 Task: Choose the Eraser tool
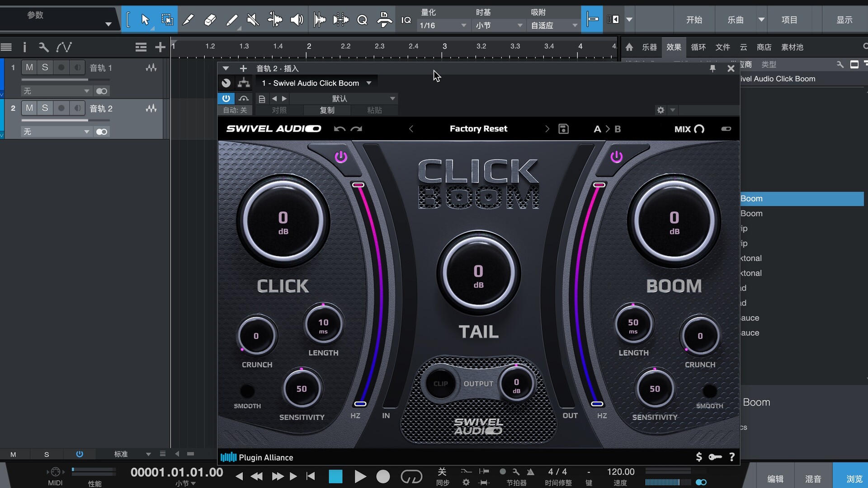[210, 19]
